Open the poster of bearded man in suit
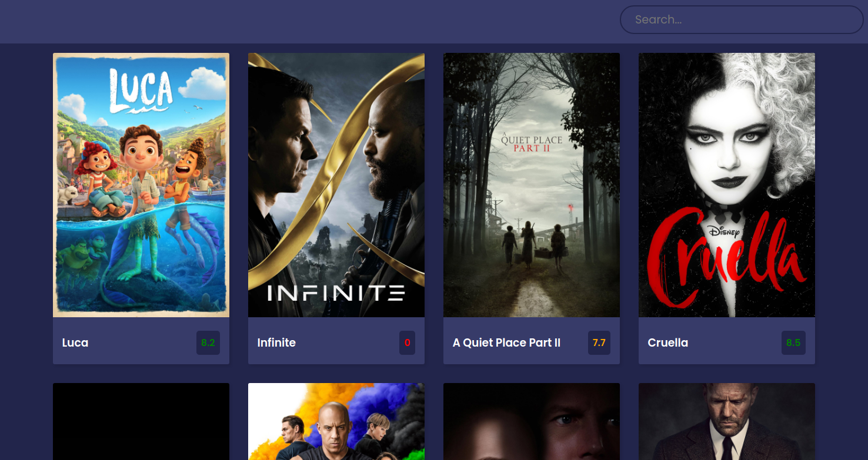Image resolution: width=868 pixels, height=460 pixels. [x=726, y=421]
